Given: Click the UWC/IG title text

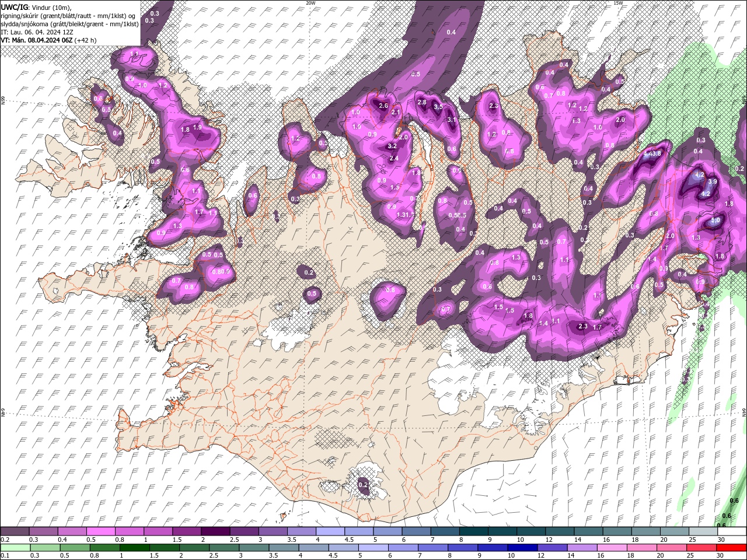Looking at the screenshot, I should [x=13, y=8].
